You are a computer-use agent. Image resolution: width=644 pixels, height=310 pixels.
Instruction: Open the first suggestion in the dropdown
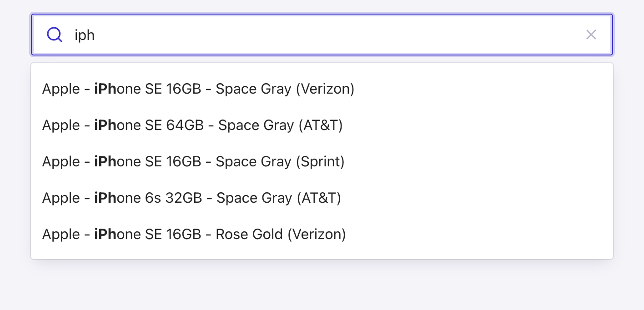coord(198,89)
